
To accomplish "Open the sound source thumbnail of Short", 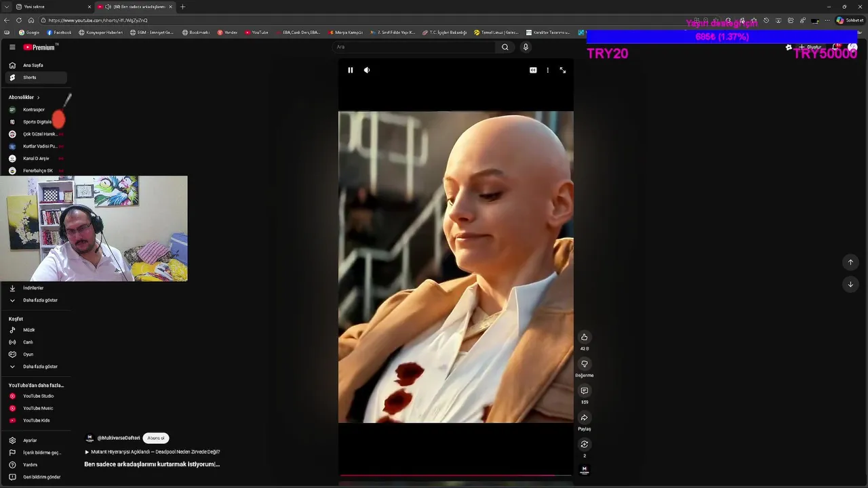I will [584, 470].
